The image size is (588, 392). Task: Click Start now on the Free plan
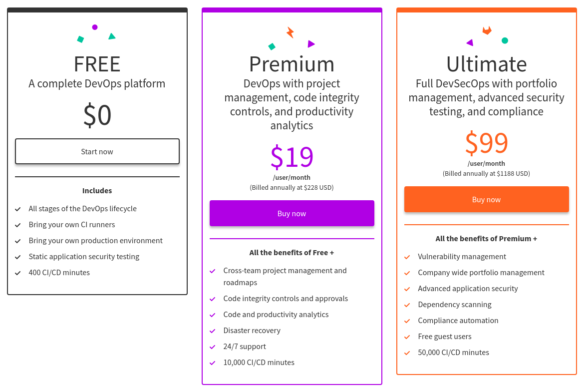point(97,151)
